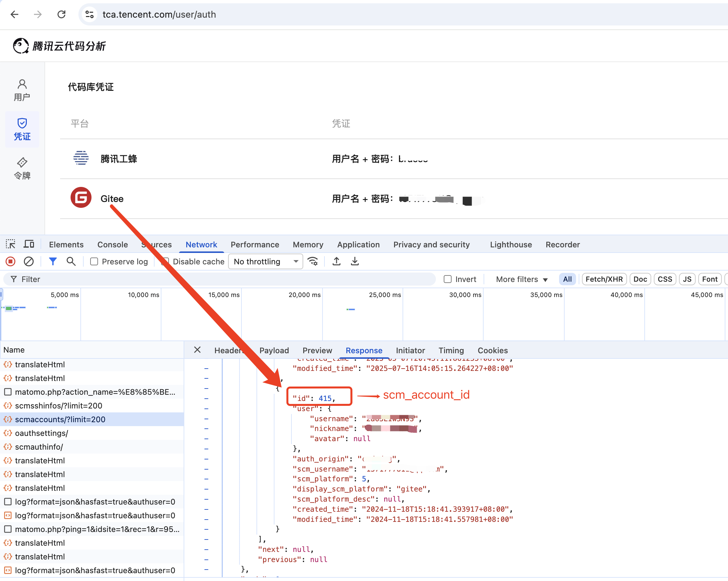
Task: Open the Preview tab of the request
Action: coord(317,350)
